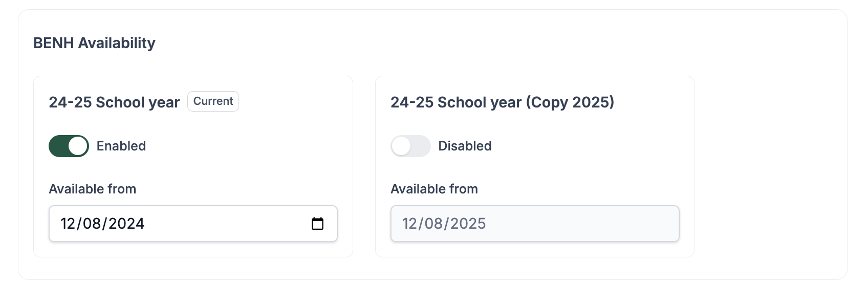The width and height of the screenshot is (868, 305).
Task: Click "Available from" label above 2024 date
Action: pyautogui.click(x=93, y=189)
